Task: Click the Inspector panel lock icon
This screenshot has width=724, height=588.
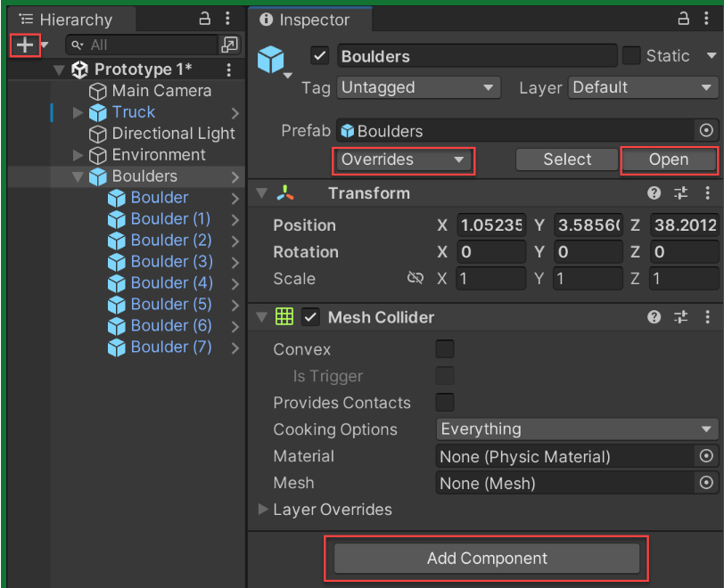Action: pos(684,19)
